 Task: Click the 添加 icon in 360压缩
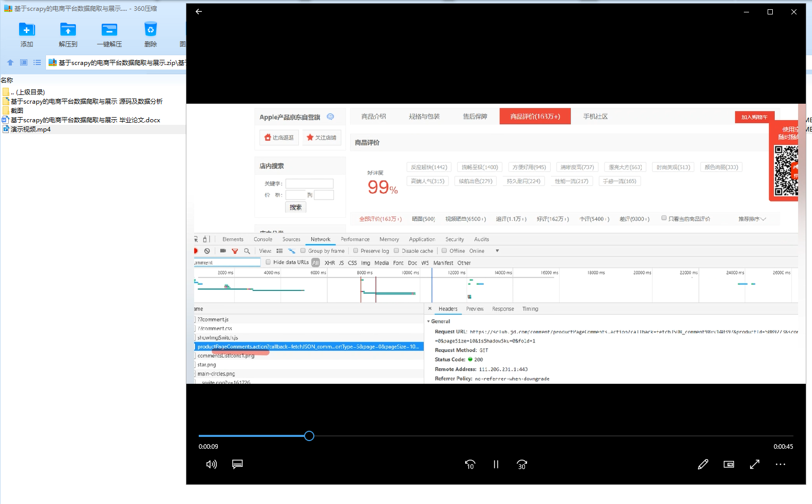coord(27,30)
